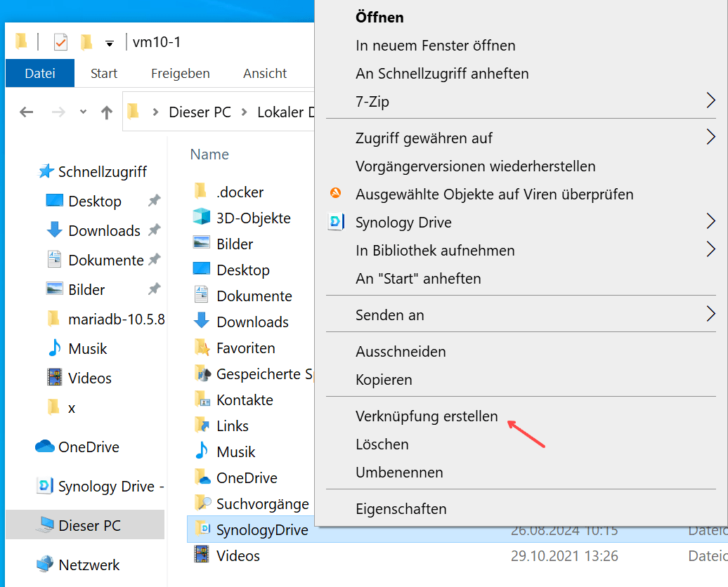Screen dimensions: 728x587
Task: Click the Synology Drive icon in context menu
Action: click(x=336, y=223)
